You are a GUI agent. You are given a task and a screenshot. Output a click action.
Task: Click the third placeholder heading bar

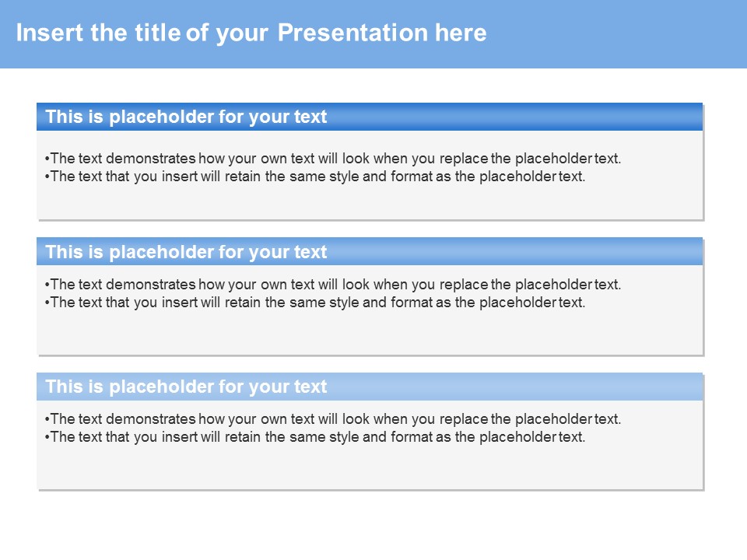tap(369, 387)
